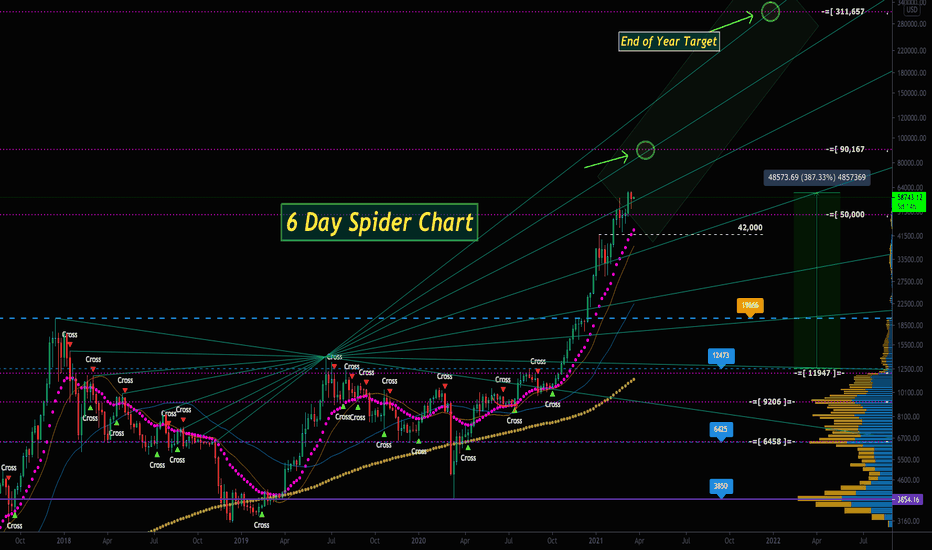932x550 pixels.
Task: Click the 6458 level label
Action: point(772,442)
